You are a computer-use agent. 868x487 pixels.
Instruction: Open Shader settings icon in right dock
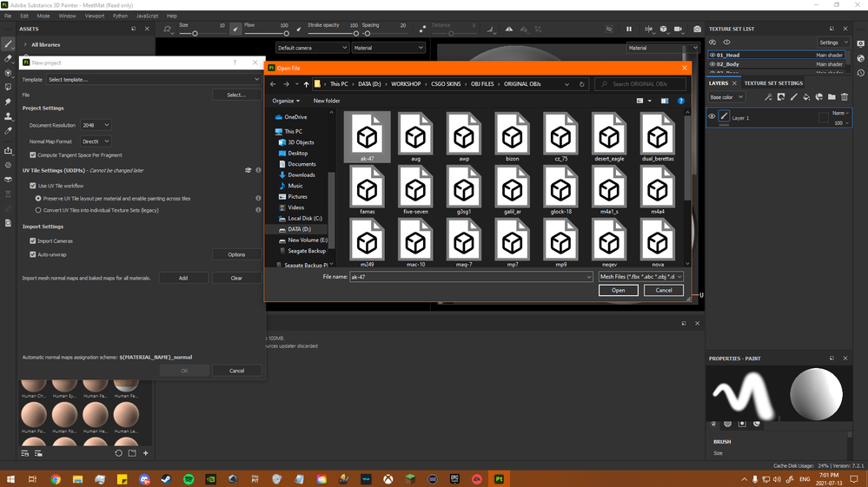pyautogui.click(x=861, y=58)
